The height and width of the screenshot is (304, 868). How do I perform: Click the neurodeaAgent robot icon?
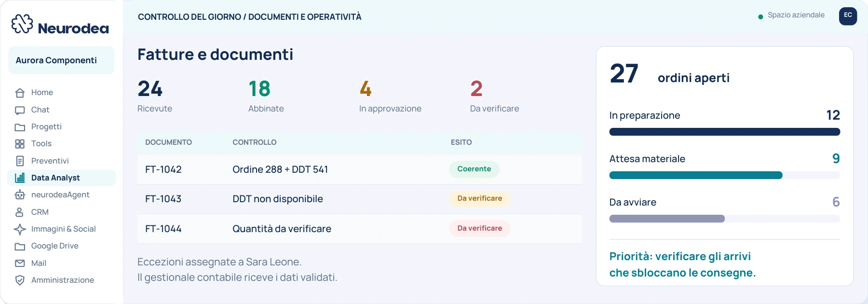(20, 195)
